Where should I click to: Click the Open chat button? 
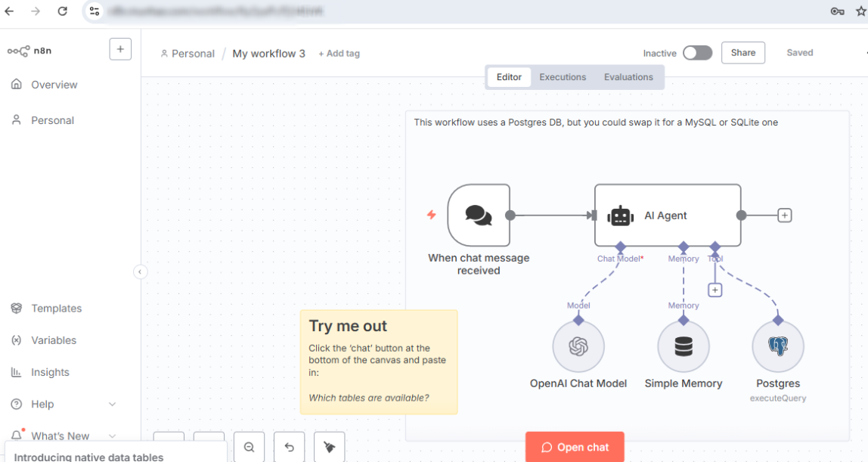(x=575, y=447)
